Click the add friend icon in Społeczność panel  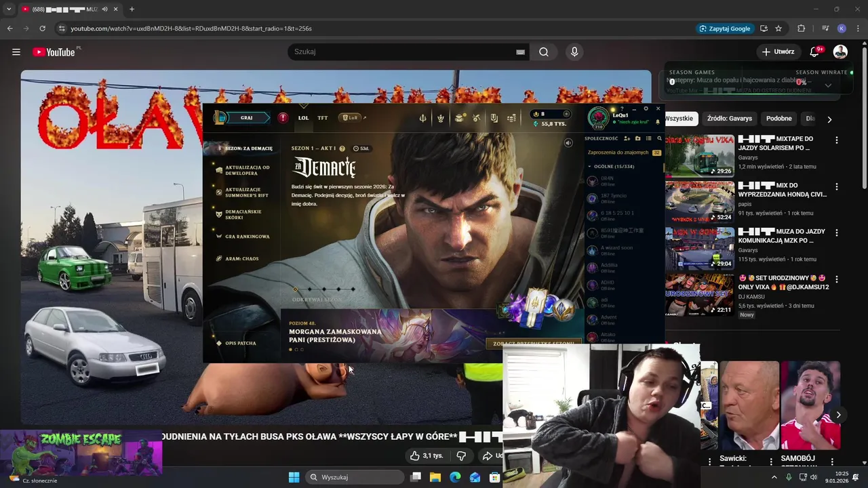tap(627, 138)
